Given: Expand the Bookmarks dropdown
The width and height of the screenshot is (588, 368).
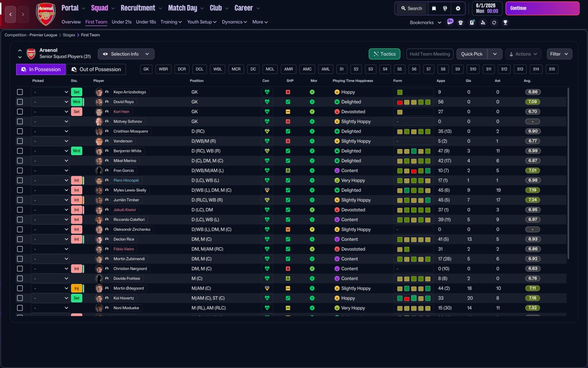Looking at the screenshot, I should point(425,23).
